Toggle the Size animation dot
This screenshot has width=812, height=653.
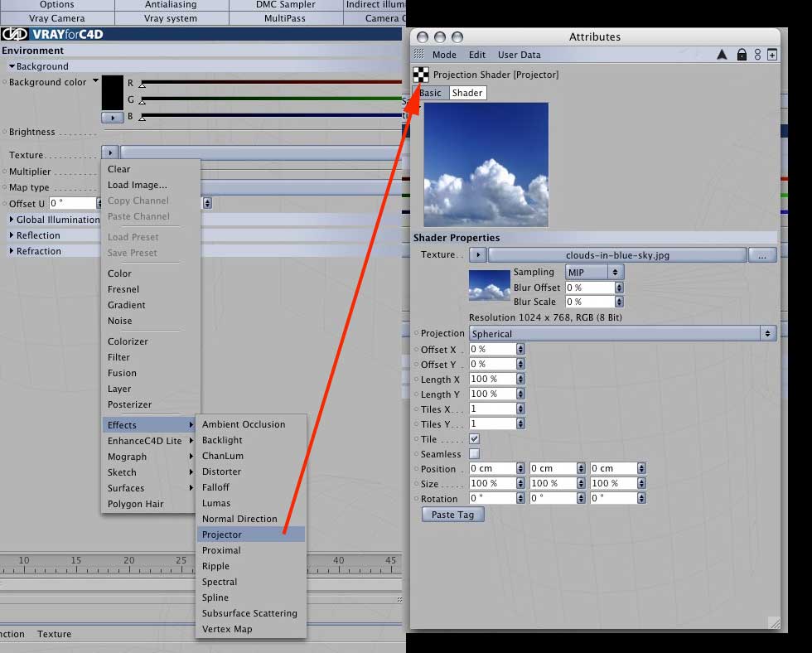(x=416, y=483)
